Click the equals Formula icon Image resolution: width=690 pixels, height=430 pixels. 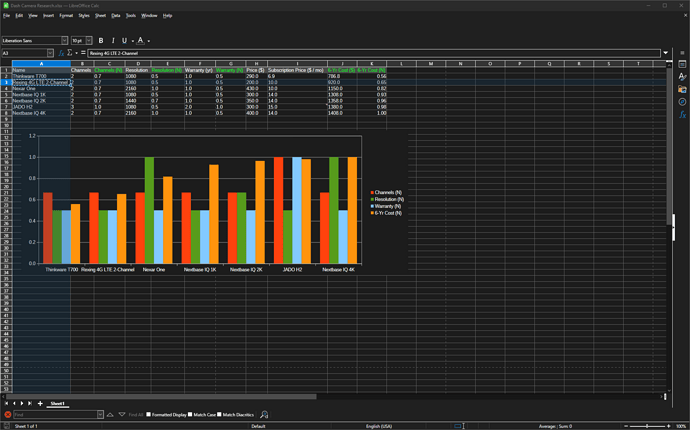[x=83, y=53]
